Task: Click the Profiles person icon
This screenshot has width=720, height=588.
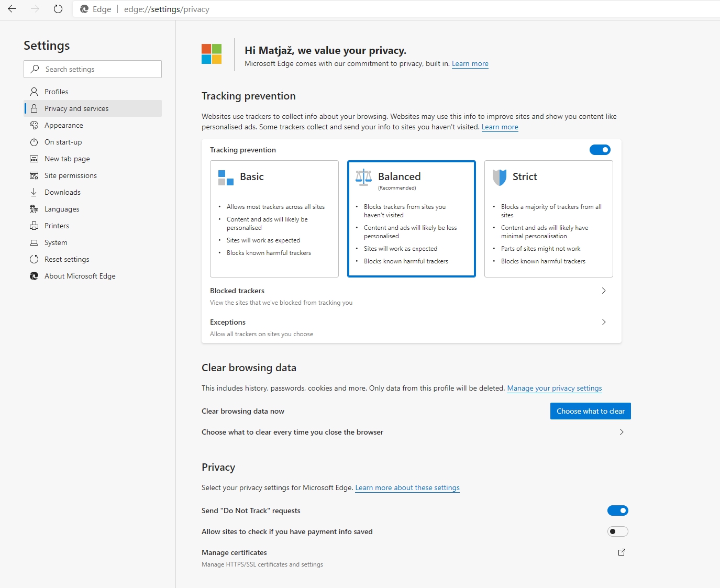Action: click(x=34, y=92)
